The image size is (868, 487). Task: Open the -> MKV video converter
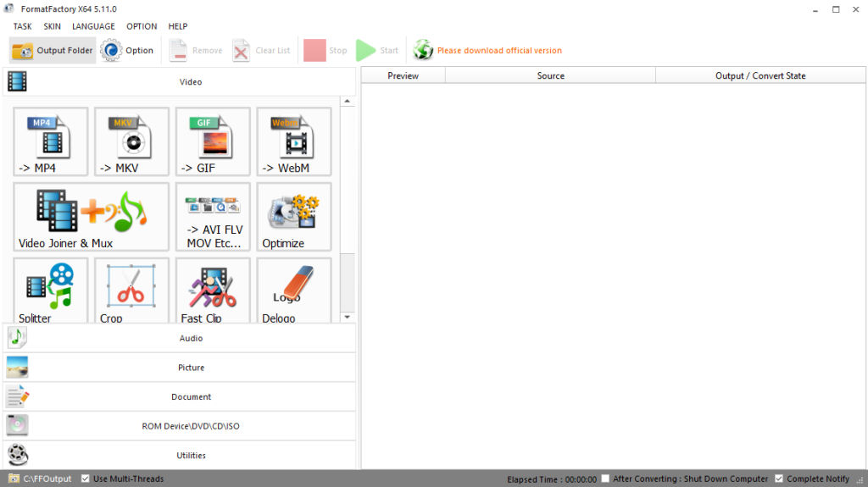point(131,141)
